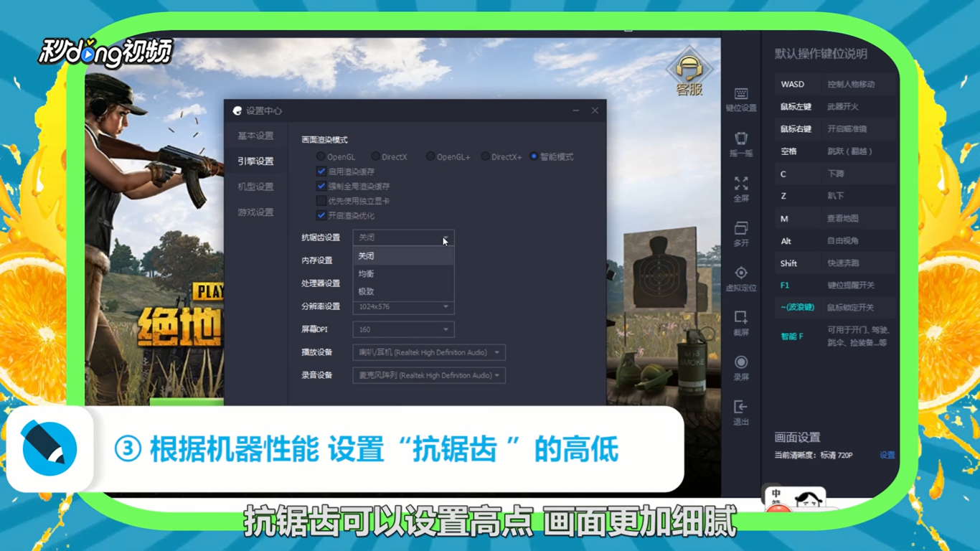Click the WASD key row
Image resolution: width=980 pixels, height=551 pixels.
[835, 84]
